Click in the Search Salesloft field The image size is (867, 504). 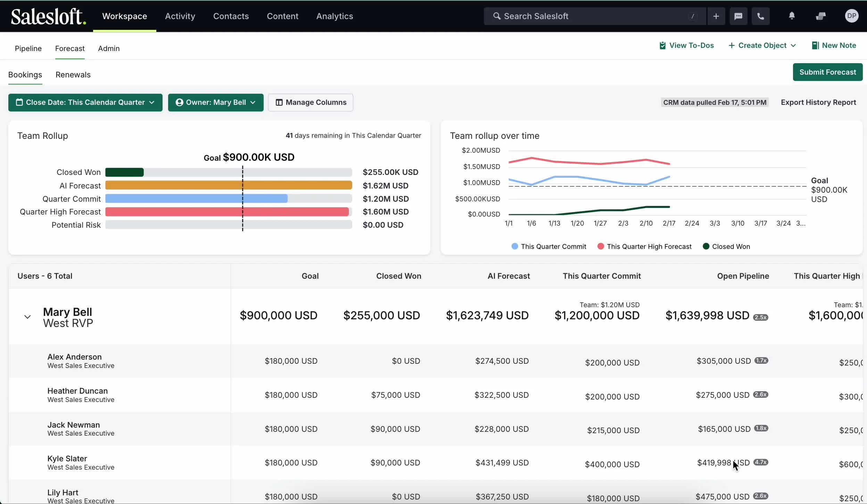pos(595,16)
